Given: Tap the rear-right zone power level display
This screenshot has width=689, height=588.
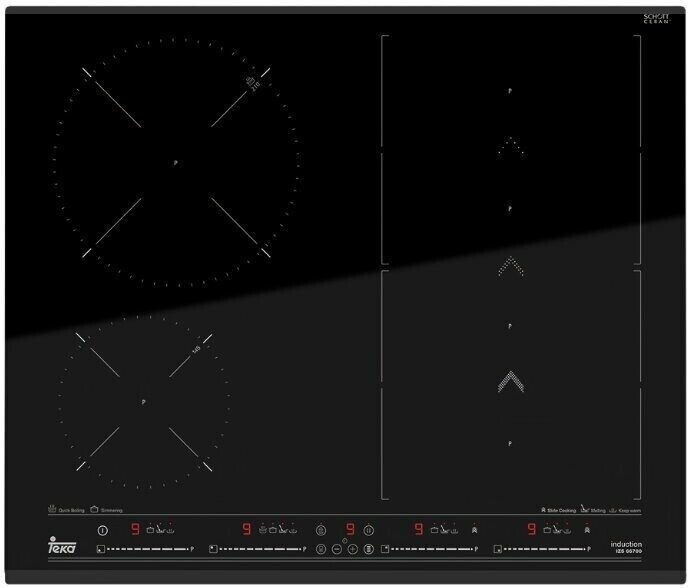Looking at the screenshot, I should click(x=419, y=529).
